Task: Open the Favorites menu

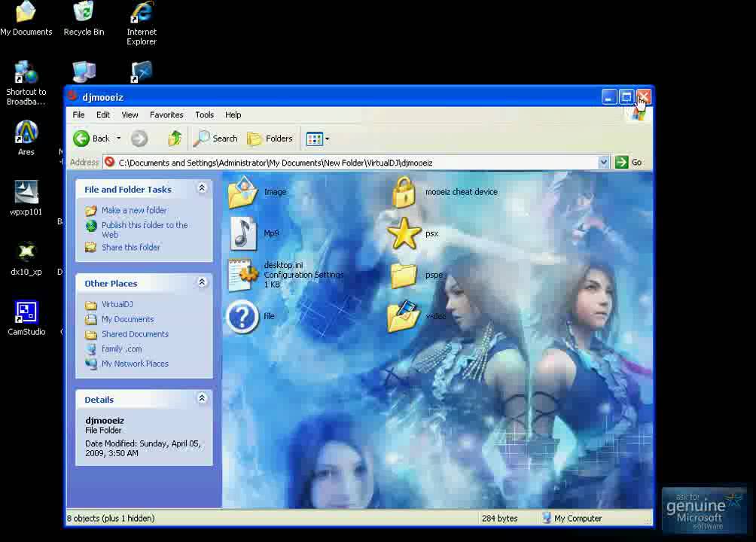Action: point(166,114)
